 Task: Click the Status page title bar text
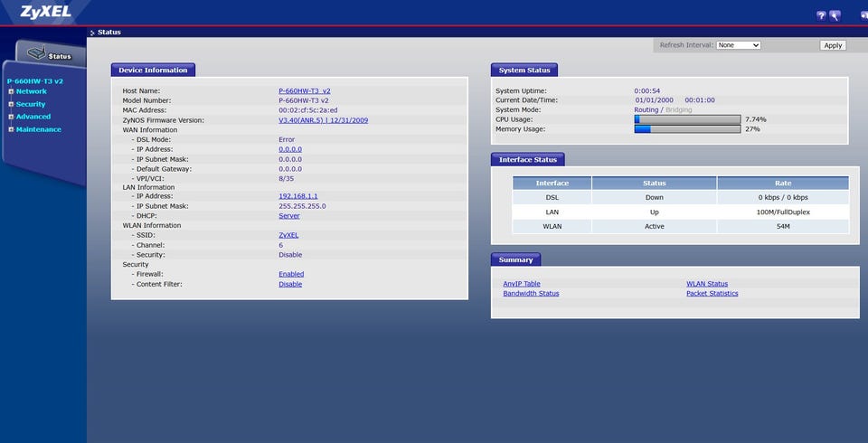(109, 33)
